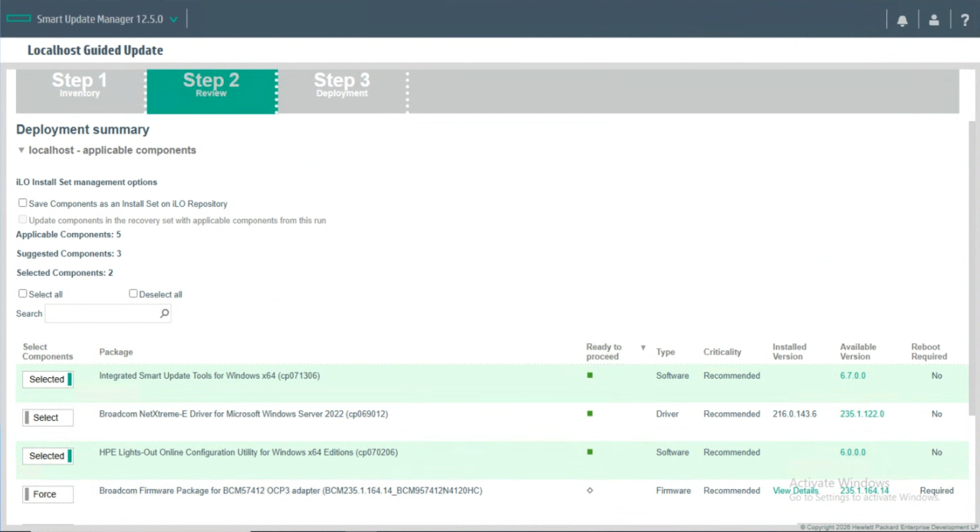This screenshot has height=532, width=980.
Task: Select Broadcom NetXtreme-E Driver package name
Action: pos(243,414)
